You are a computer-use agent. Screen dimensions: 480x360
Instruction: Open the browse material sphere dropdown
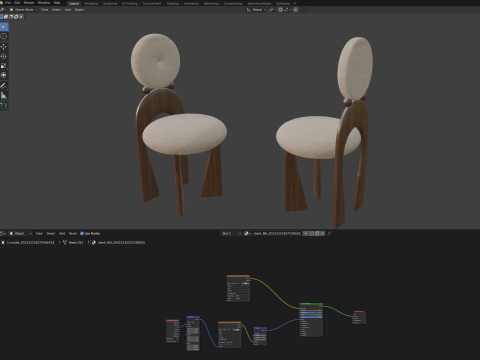[247, 234]
